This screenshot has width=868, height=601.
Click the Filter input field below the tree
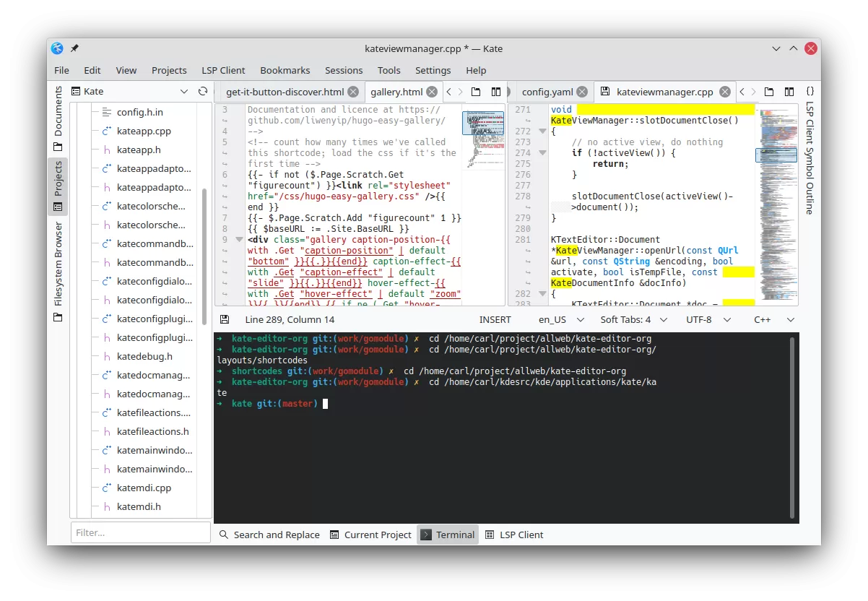tap(141, 532)
